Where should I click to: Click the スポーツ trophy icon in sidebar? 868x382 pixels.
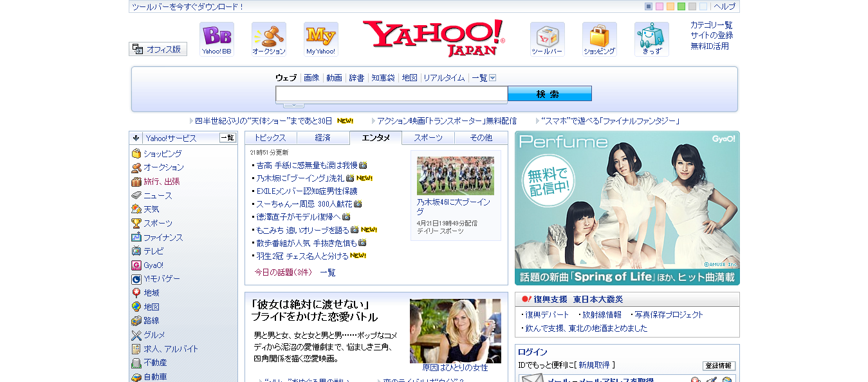pos(136,224)
